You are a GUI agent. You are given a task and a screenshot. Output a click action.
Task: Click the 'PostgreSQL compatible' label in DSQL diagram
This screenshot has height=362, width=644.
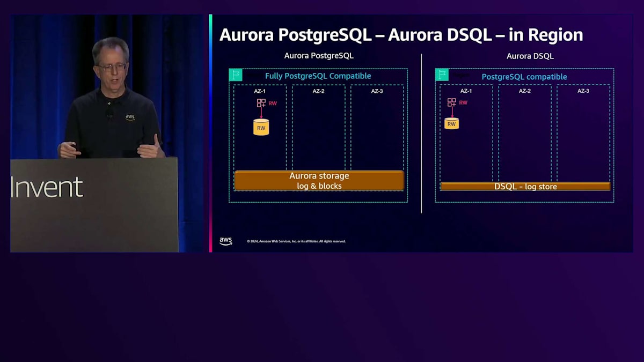pos(524,77)
